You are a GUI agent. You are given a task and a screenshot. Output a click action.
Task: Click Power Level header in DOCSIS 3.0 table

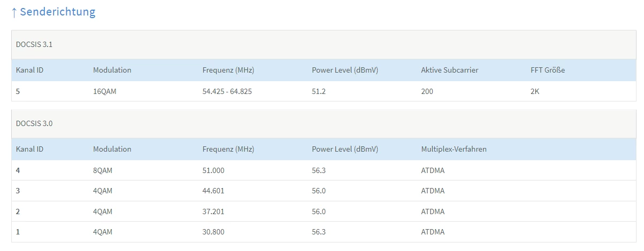pos(345,150)
